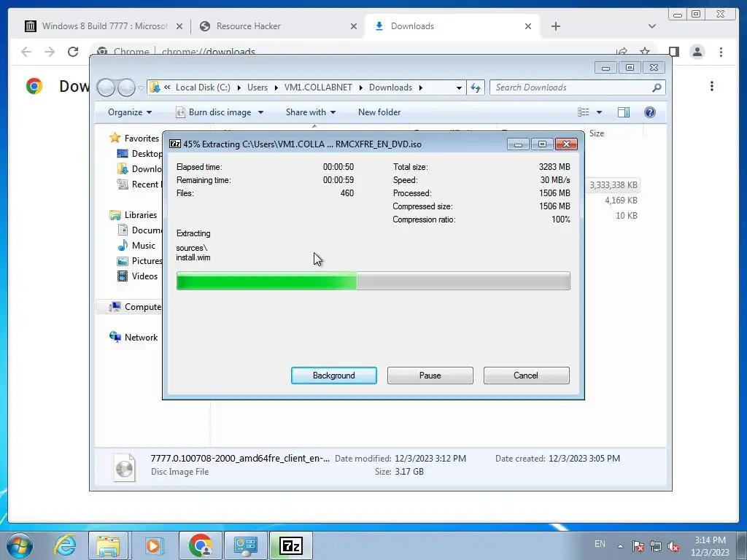Click Downloads breadcrumb in address bar
The width and height of the screenshot is (747, 560).
tap(390, 87)
